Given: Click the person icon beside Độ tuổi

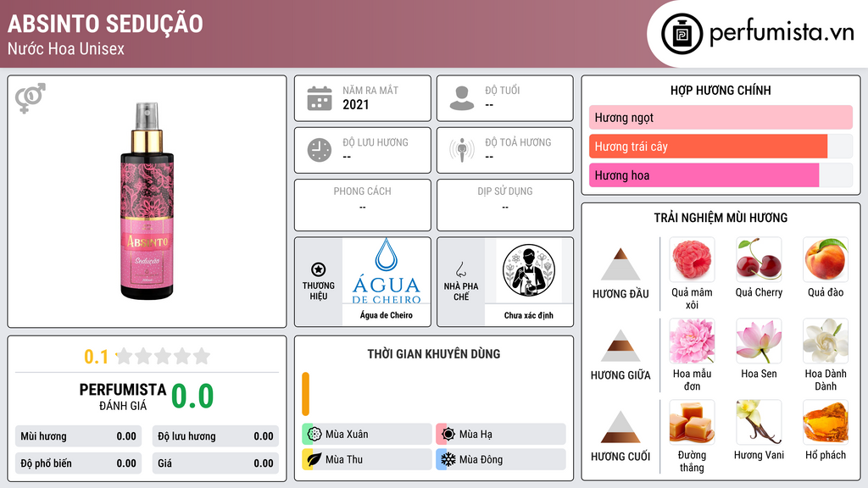Looking at the screenshot, I should [x=462, y=98].
